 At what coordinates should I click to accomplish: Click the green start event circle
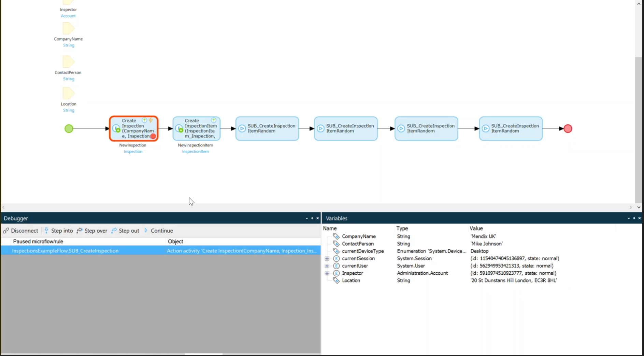(69, 128)
